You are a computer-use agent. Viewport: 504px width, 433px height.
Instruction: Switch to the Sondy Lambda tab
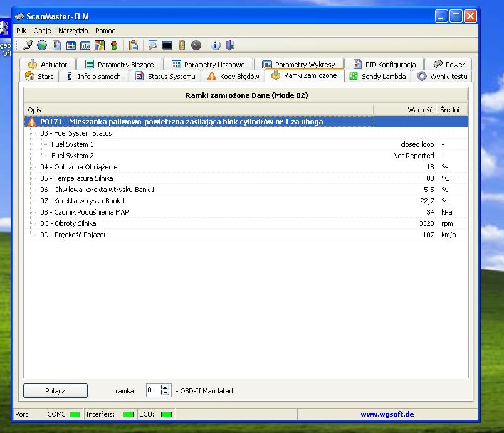click(x=378, y=77)
